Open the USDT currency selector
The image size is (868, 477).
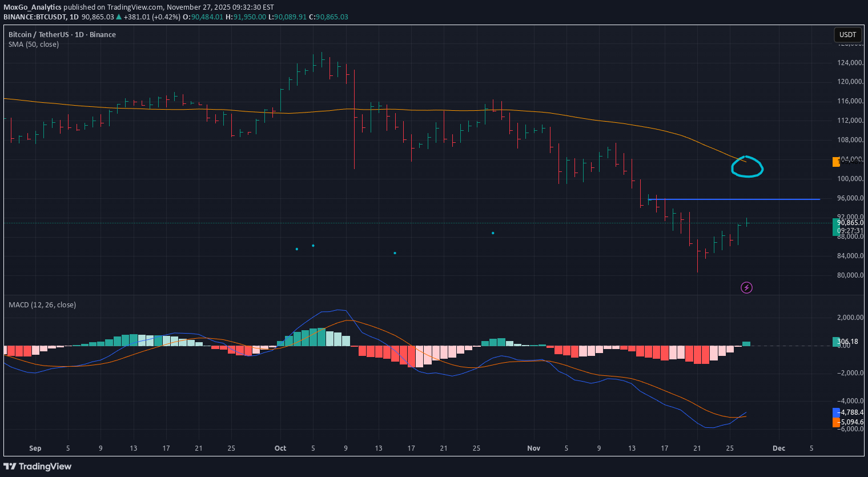coord(847,34)
